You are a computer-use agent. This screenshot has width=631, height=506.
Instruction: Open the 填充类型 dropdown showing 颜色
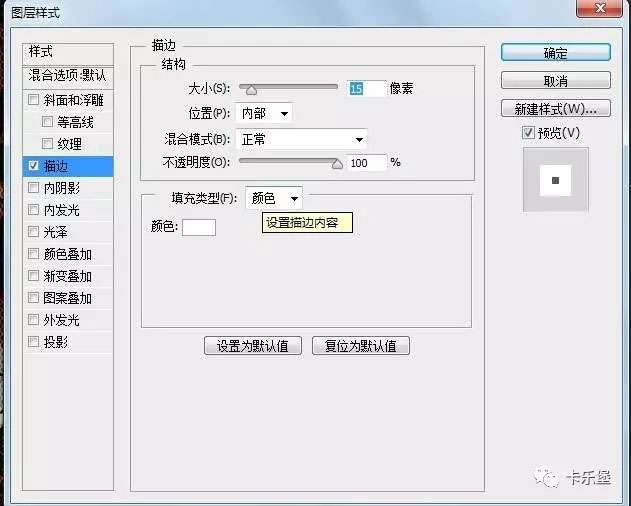coord(274,198)
